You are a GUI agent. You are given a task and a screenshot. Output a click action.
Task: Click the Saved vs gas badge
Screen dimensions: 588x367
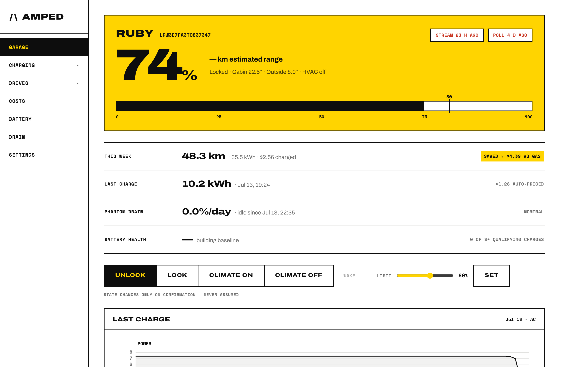pyautogui.click(x=512, y=156)
